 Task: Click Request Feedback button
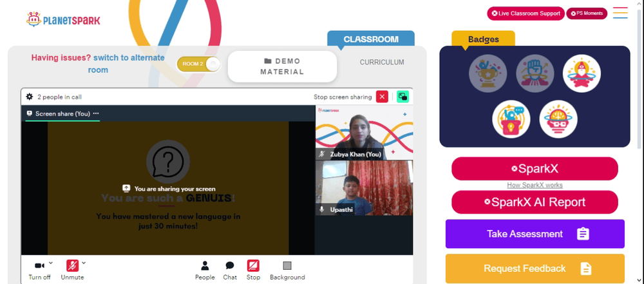click(535, 269)
